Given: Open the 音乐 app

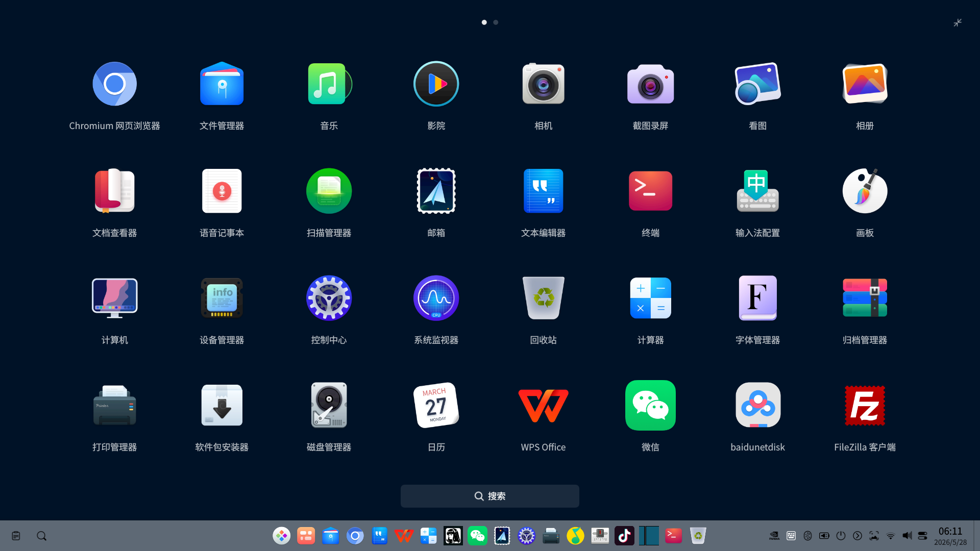Looking at the screenshot, I should [x=329, y=84].
